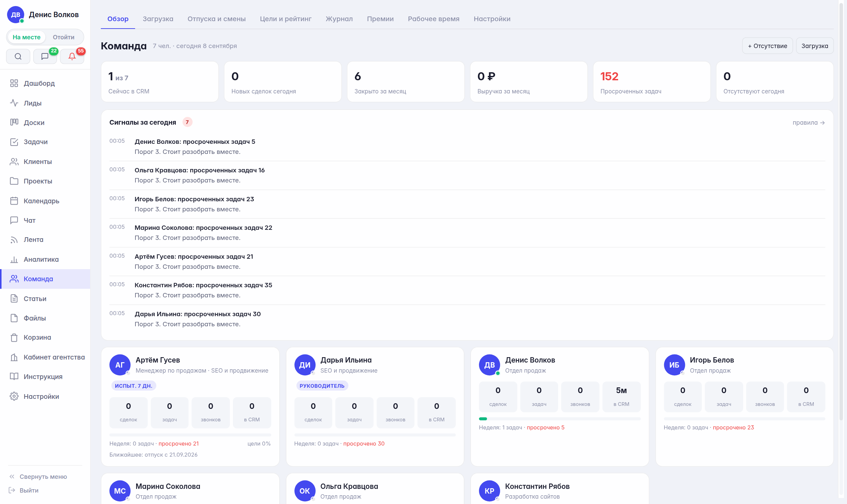Click the signals count badge 7
Image resolution: width=847 pixels, height=504 pixels.
[x=187, y=122]
